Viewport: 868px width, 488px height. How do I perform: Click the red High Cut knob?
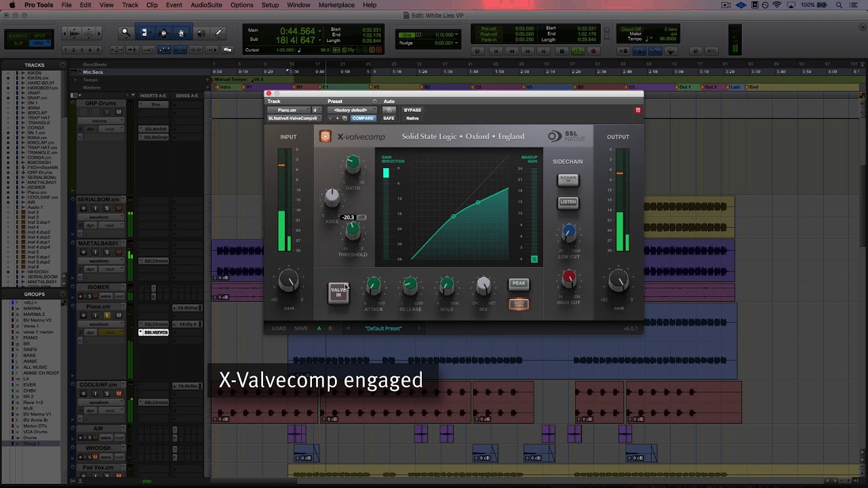pos(569,277)
